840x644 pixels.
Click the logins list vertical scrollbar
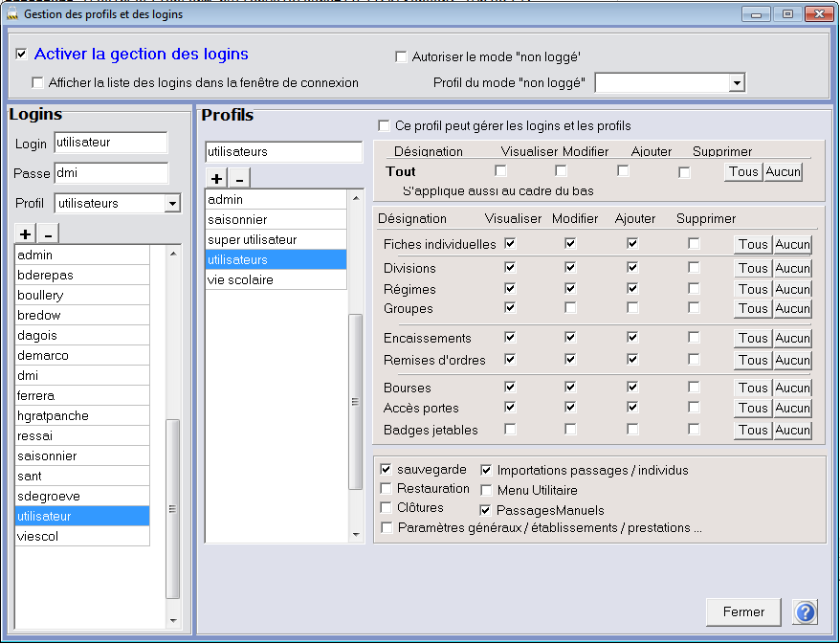[172, 507]
